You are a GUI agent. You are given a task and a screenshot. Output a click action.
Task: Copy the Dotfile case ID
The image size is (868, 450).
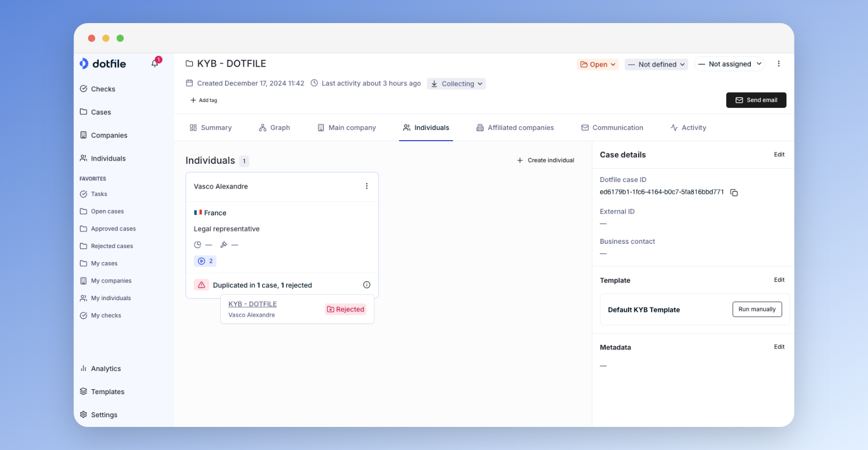[734, 192]
